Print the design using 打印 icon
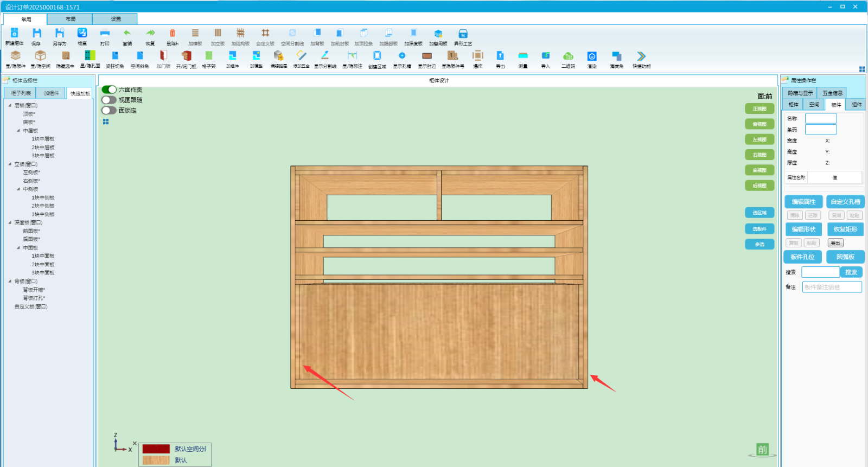The height and width of the screenshot is (467, 868). [x=105, y=34]
